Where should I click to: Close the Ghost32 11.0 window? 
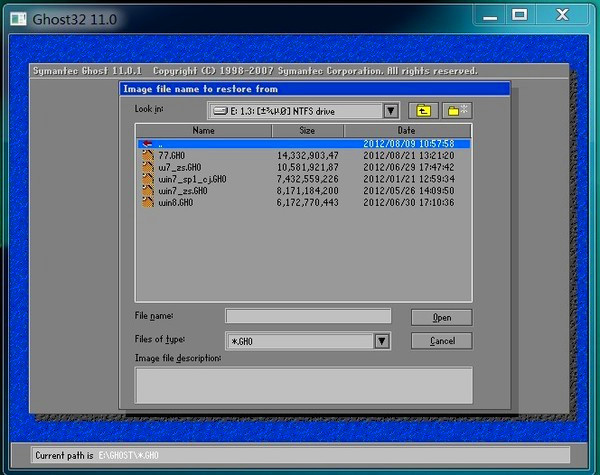[562, 15]
